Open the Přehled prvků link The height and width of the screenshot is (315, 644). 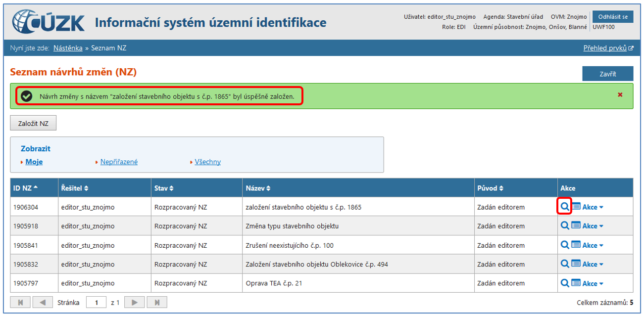click(608, 48)
